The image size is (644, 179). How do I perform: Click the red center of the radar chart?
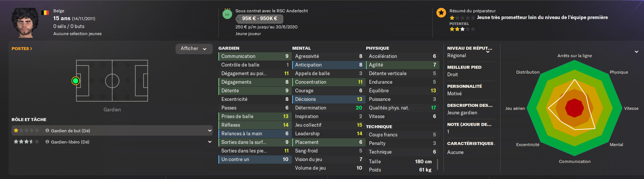click(574, 108)
